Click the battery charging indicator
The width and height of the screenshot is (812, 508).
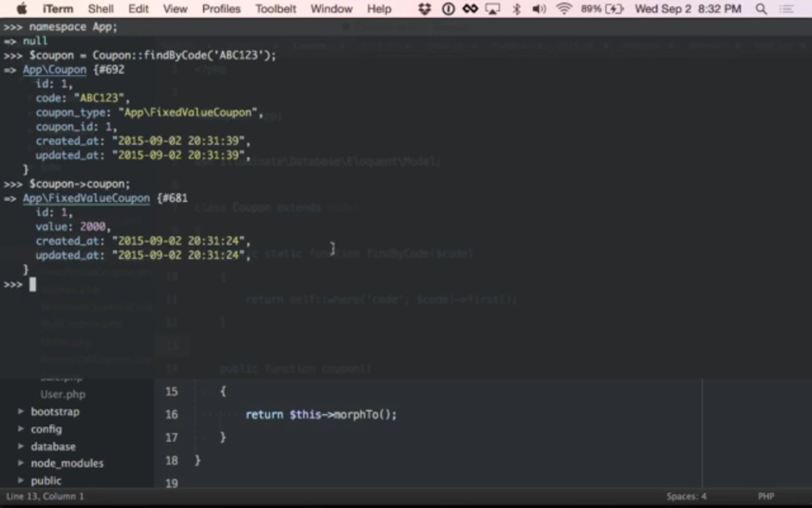point(614,9)
